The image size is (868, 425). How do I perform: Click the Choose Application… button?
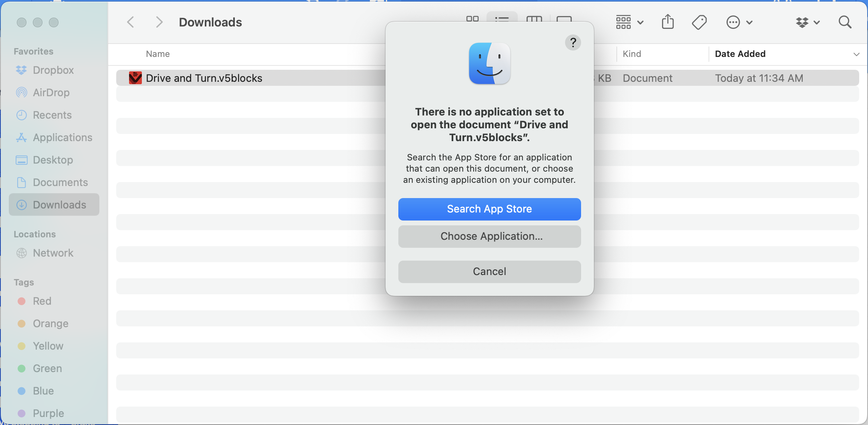pos(489,237)
